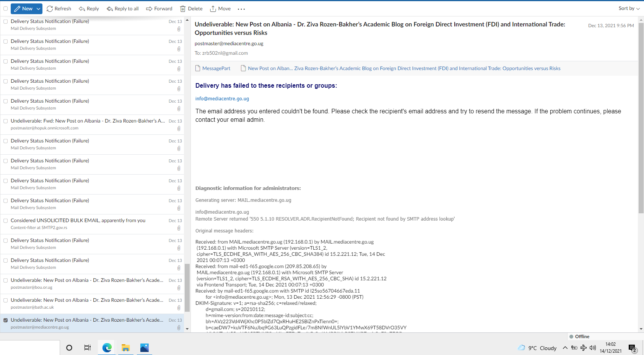This screenshot has height=355, width=644.
Task: Open the Photos app on the taskbar
Action: [144, 348]
